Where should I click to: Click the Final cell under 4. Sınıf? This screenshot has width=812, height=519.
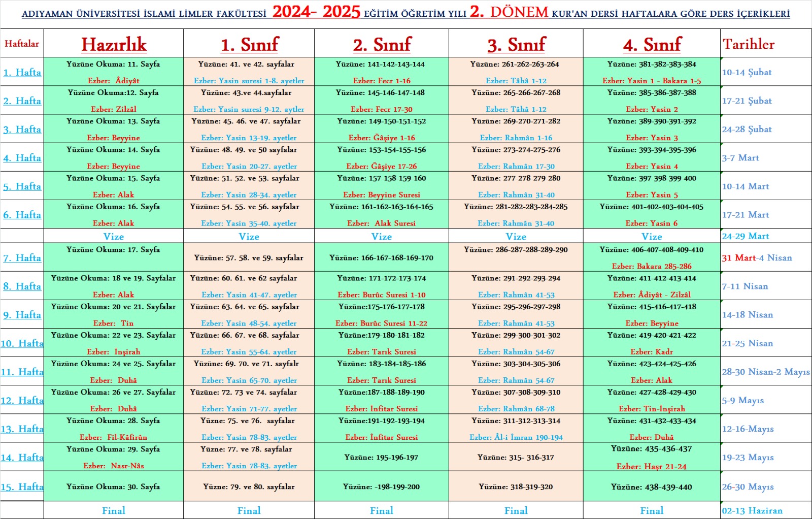(652, 510)
